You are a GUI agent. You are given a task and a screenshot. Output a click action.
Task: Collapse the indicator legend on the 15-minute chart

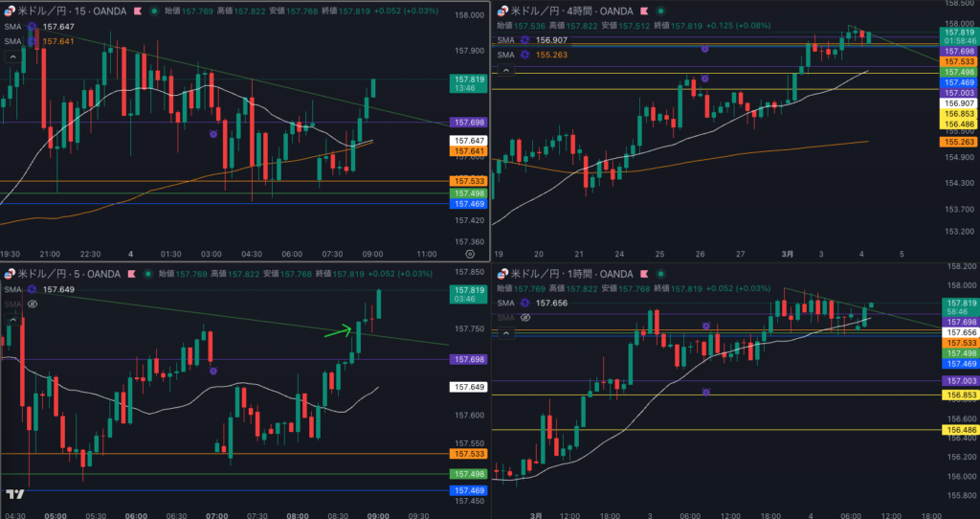click(11, 56)
